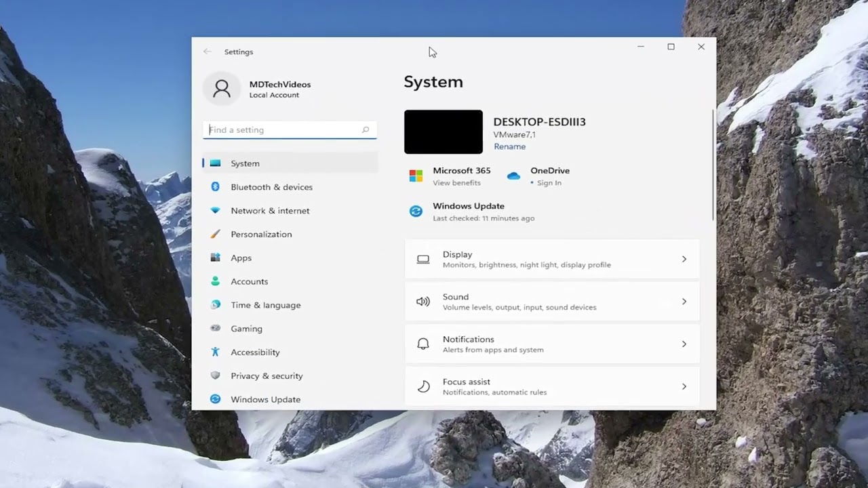Go to the Personalization category
This screenshot has height=488, width=868.
[x=290, y=234]
